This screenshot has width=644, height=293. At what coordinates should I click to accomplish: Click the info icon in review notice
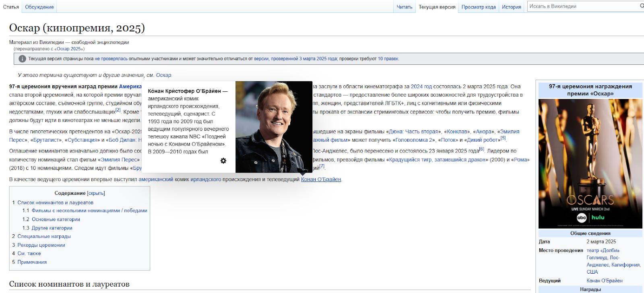tap(23, 59)
